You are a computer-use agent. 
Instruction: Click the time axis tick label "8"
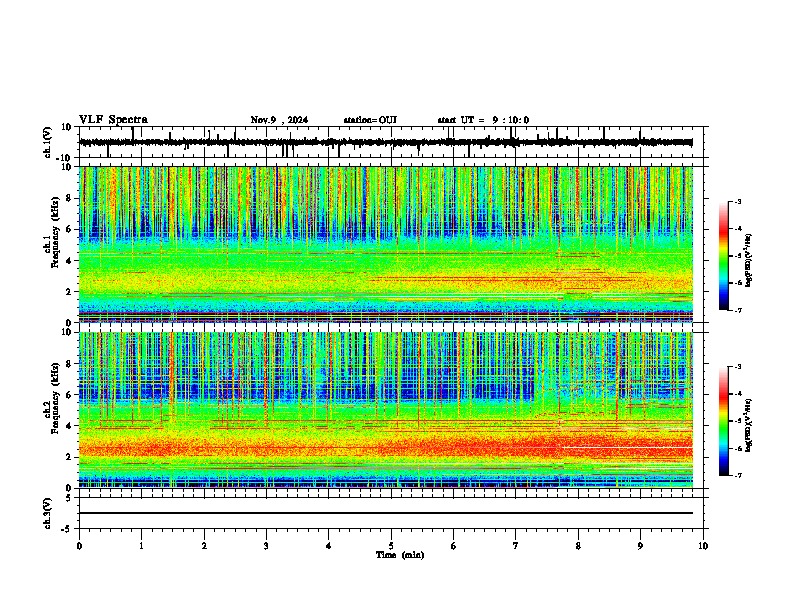click(x=578, y=546)
